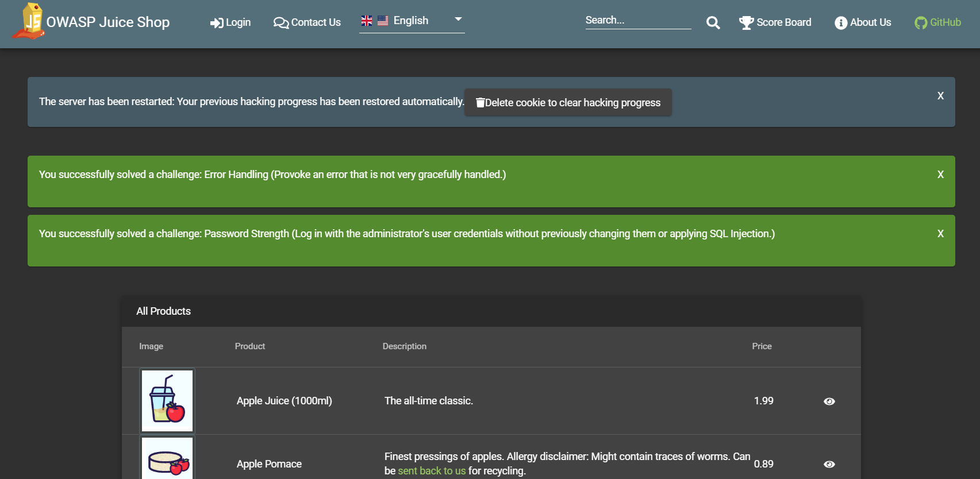
Task: Show details for Apple Juice via eye icon
Action: click(829, 401)
